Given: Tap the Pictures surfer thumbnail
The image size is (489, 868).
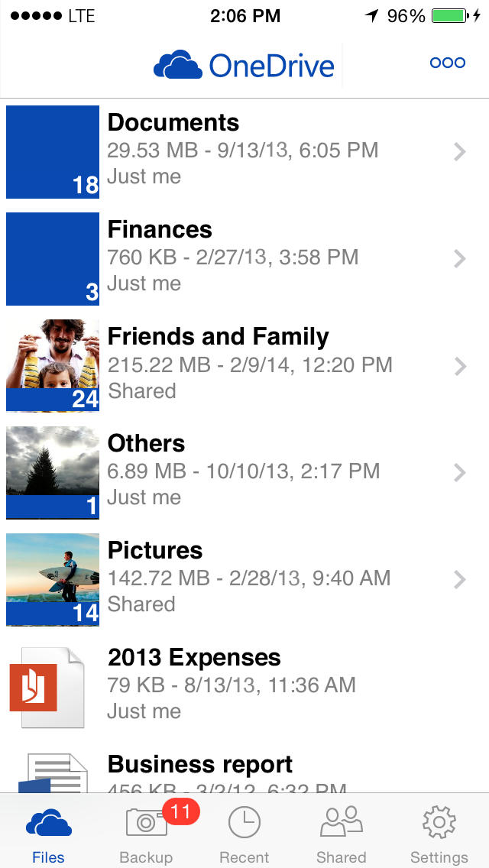Looking at the screenshot, I should pyautogui.click(x=53, y=579).
